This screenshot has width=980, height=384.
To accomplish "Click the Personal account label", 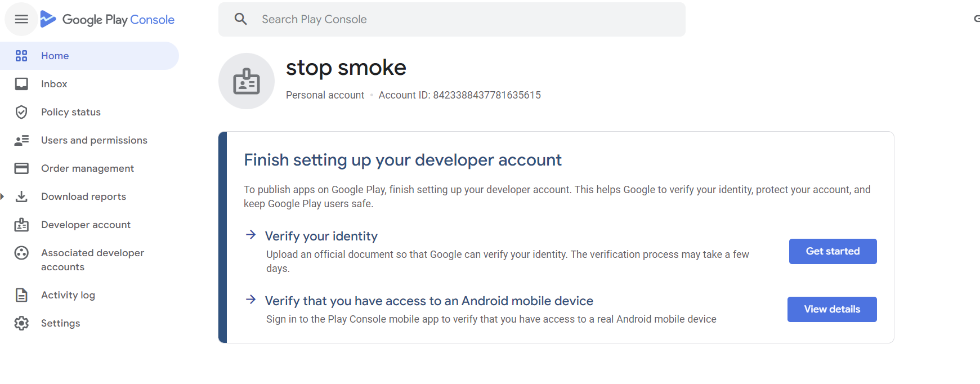I will tap(325, 95).
